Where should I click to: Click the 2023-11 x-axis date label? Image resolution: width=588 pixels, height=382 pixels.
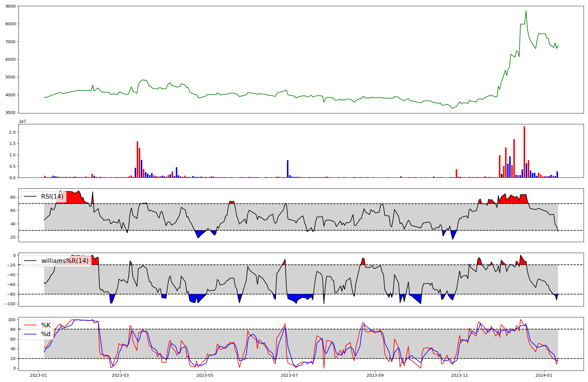pyautogui.click(x=460, y=375)
